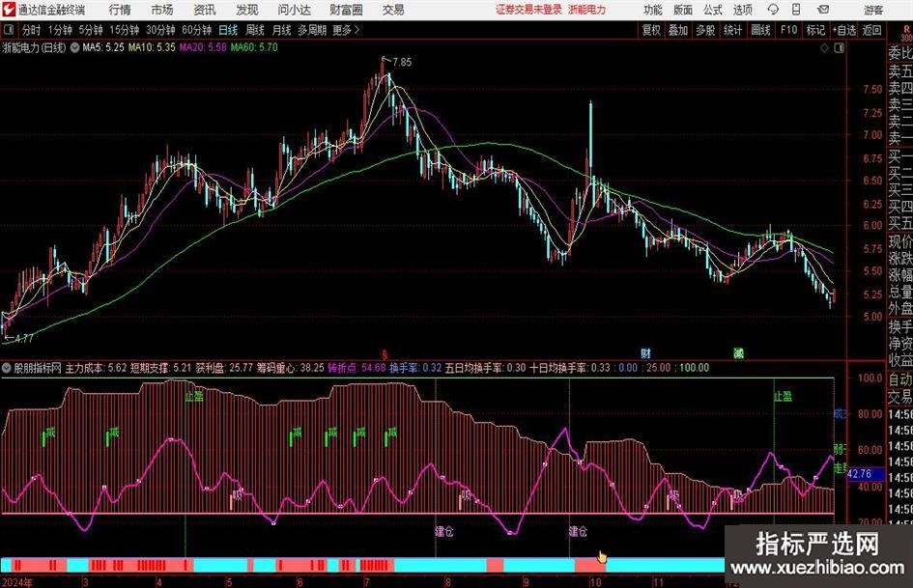Open the 交易 menu
This screenshot has width=913, height=588.
click(x=393, y=10)
